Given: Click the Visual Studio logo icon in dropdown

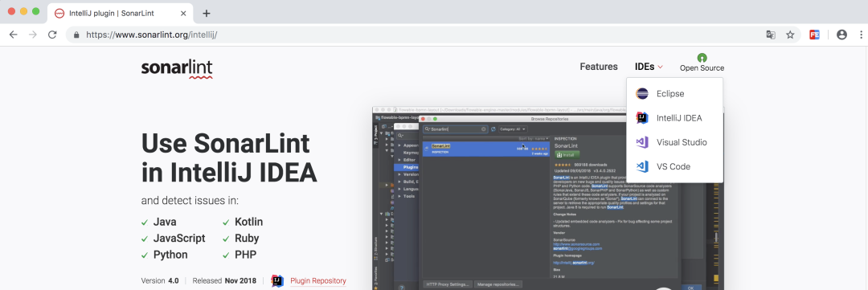Looking at the screenshot, I should pyautogui.click(x=642, y=142).
